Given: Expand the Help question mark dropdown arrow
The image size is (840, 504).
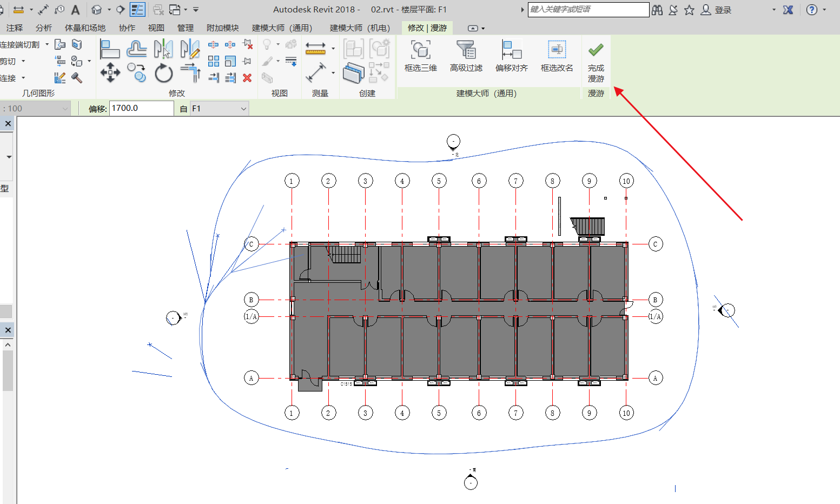Looking at the screenshot, I should 825,10.
